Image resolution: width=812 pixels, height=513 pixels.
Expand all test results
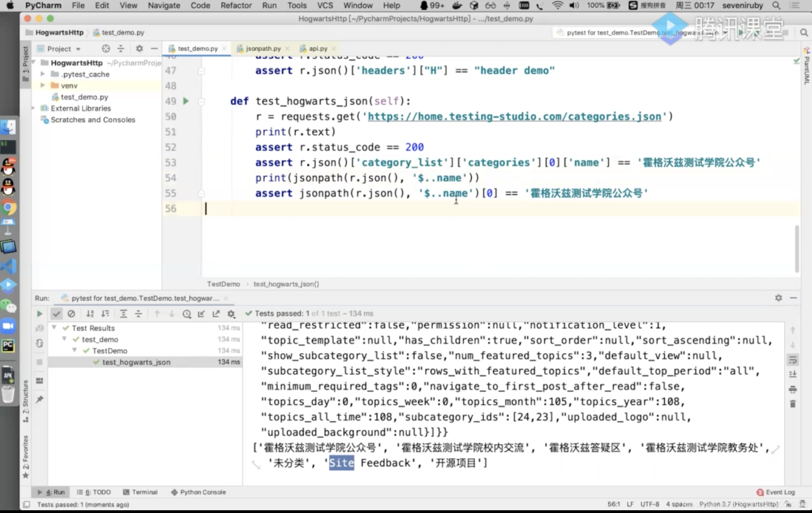(123, 313)
